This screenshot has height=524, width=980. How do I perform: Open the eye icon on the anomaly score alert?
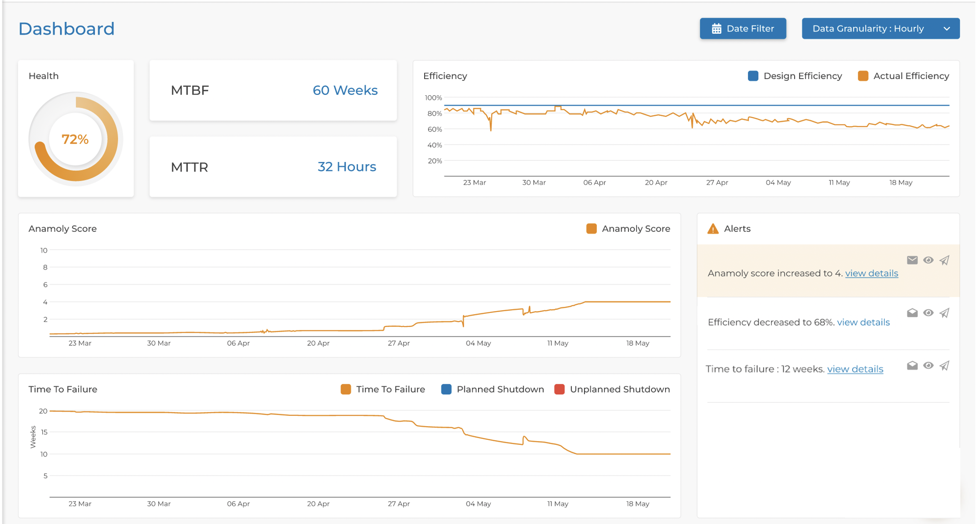click(x=928, y=260)
